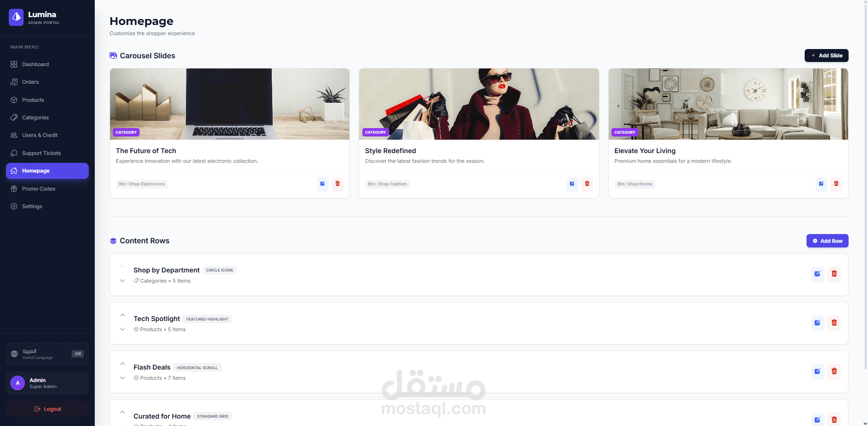
Task: Delete the Elevate Your Living slide
Action: [836, 184]
